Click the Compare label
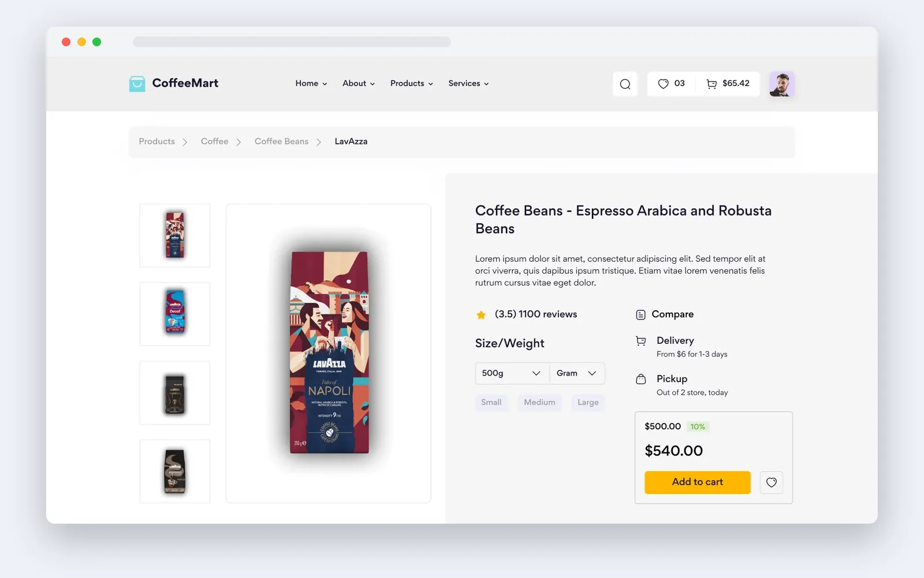The width and height of the screenshot is (924, 578). (673, 314)
